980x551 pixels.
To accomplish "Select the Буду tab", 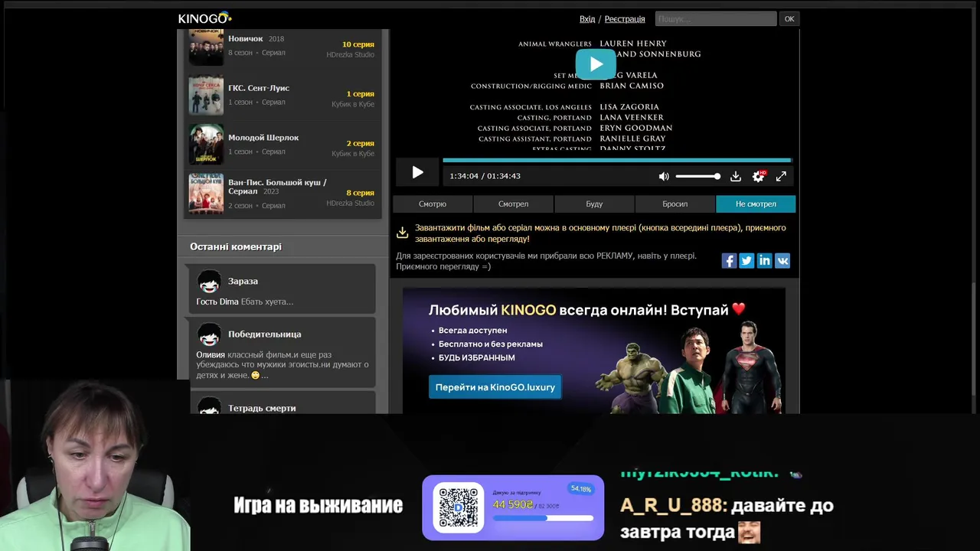I will click(594, 204).
